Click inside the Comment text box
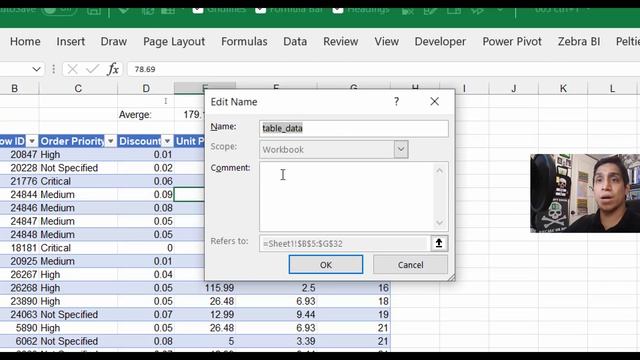 click(x=347, y=197)
